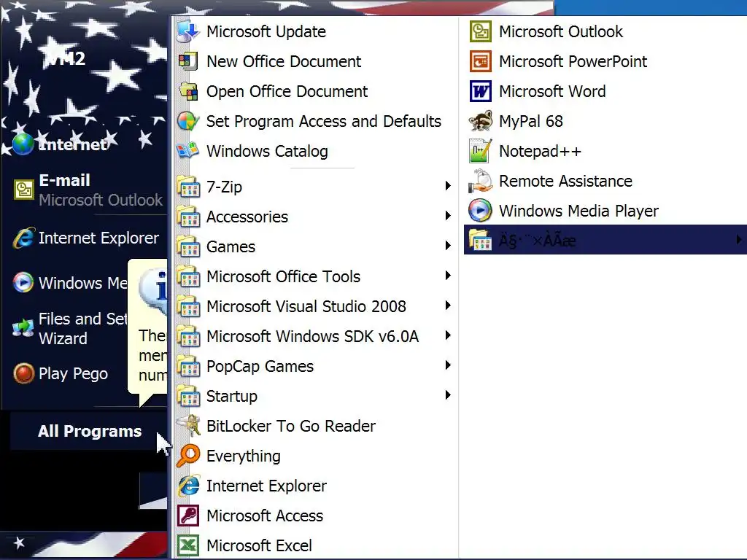Screen dimensions: 747x560
Task: Click the Notepad++ icon
Action: click(480, 152)
